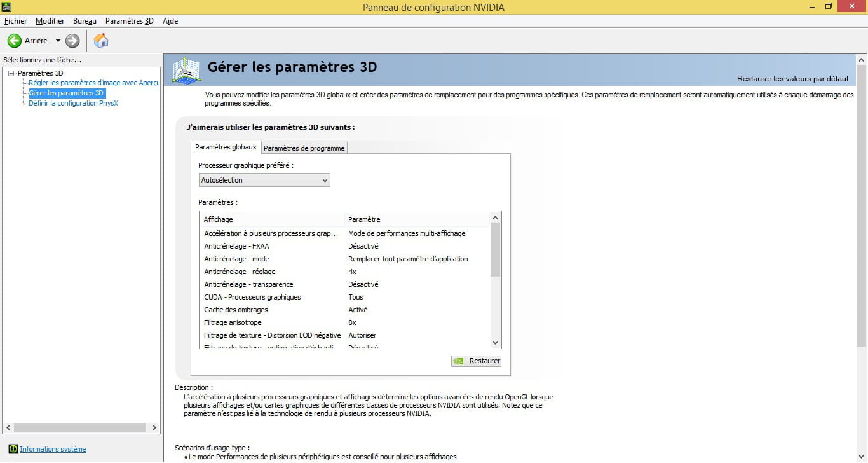Click the Restaurer button
This screenshot has width=868, height=463.
pos(477,361)
